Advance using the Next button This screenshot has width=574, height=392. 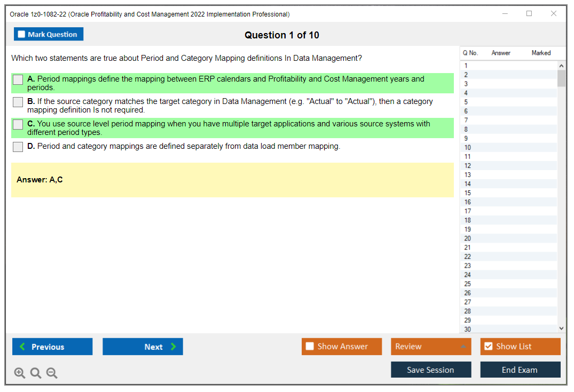click(x=143, y=346)
